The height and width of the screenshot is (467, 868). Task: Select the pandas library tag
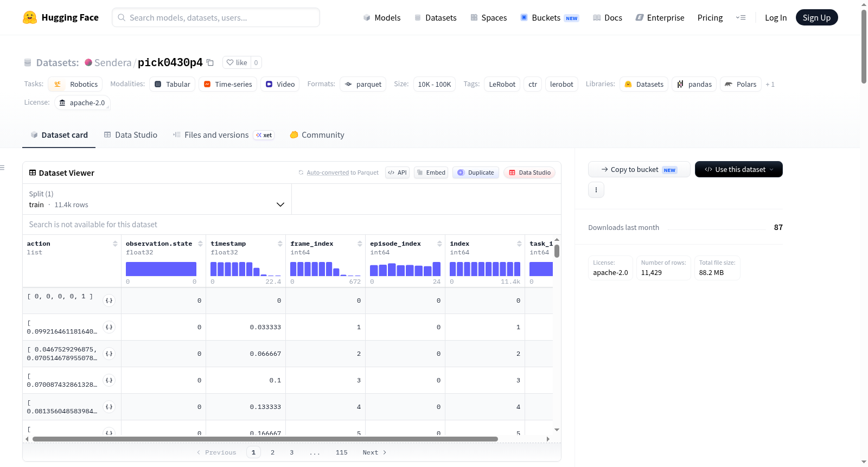coord(694,84)
